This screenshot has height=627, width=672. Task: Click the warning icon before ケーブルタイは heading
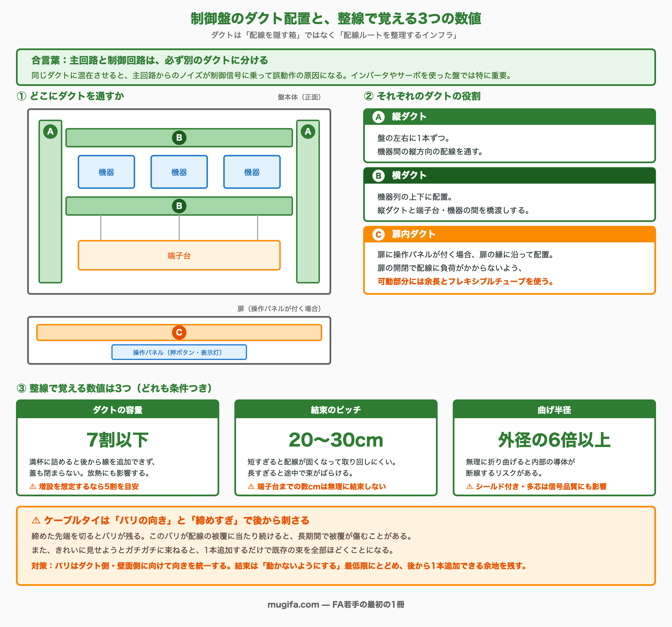click(36, 521)
